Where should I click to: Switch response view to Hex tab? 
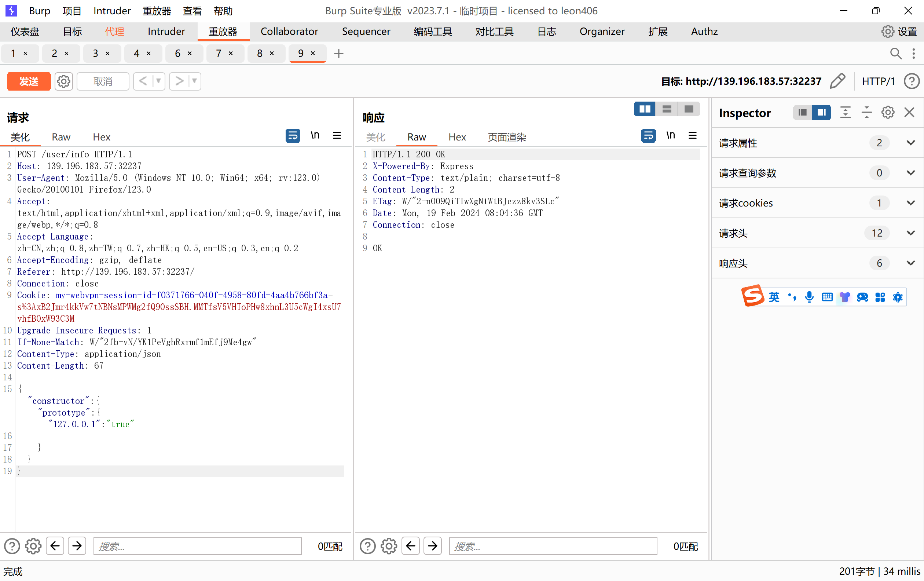pos(457,137)
